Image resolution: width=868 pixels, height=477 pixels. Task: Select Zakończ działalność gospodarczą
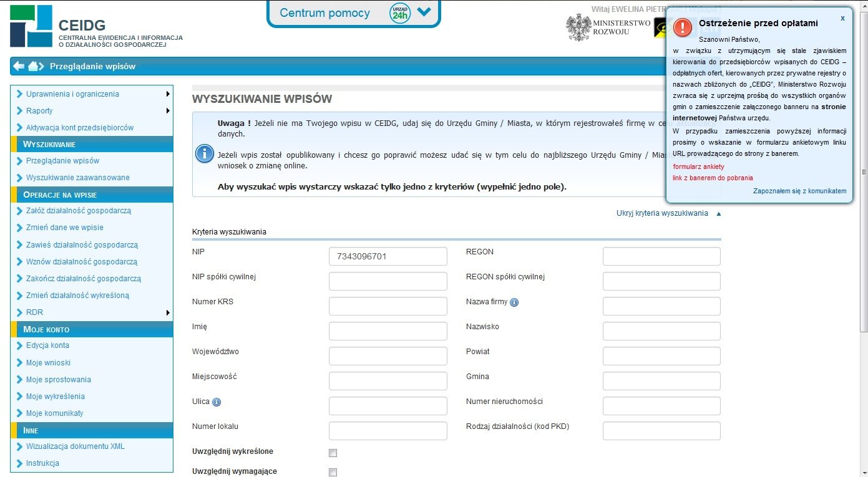[x=84, y=279]
